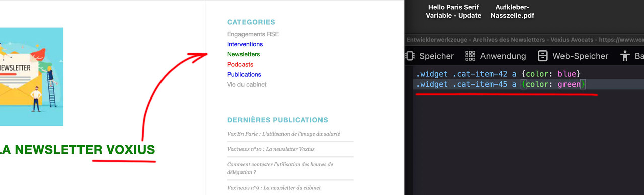Select Hello Paris Serif Variable desktop file
This screenshot has height=195, width=644.
click(453, 11)
